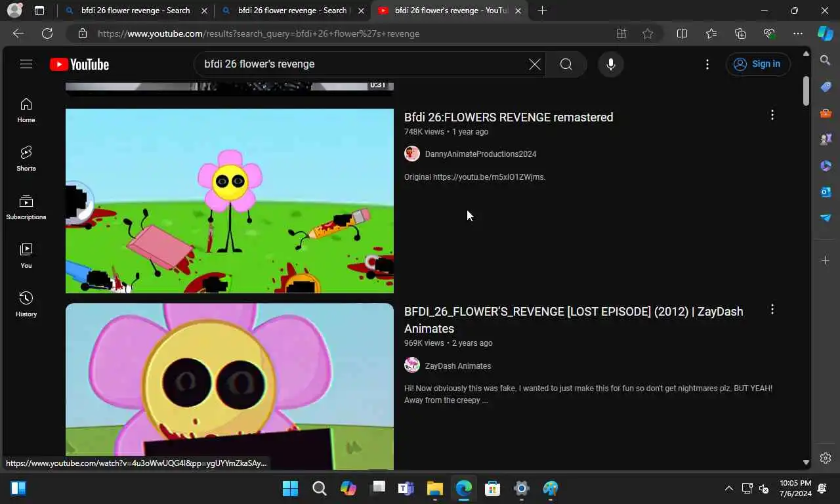The width and height of the screenshot is (840, 504).
Task: Open Microsoft Store from taskbar
Action: coord(493,488)
